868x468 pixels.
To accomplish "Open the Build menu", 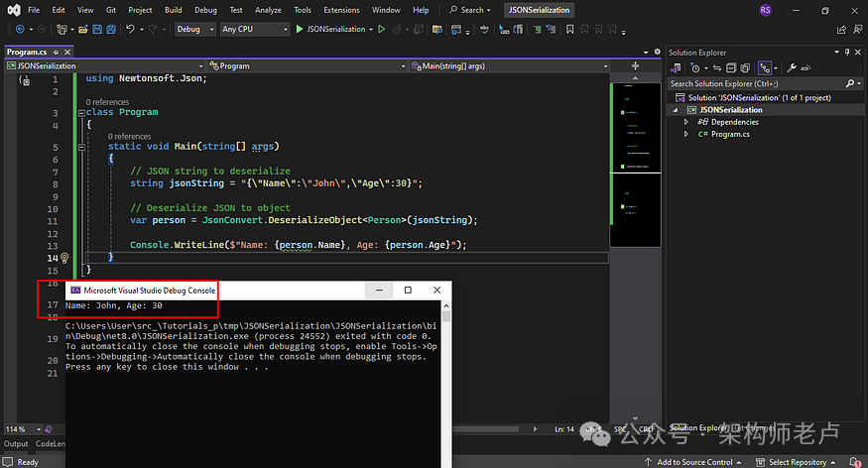I will coord(174,10).
